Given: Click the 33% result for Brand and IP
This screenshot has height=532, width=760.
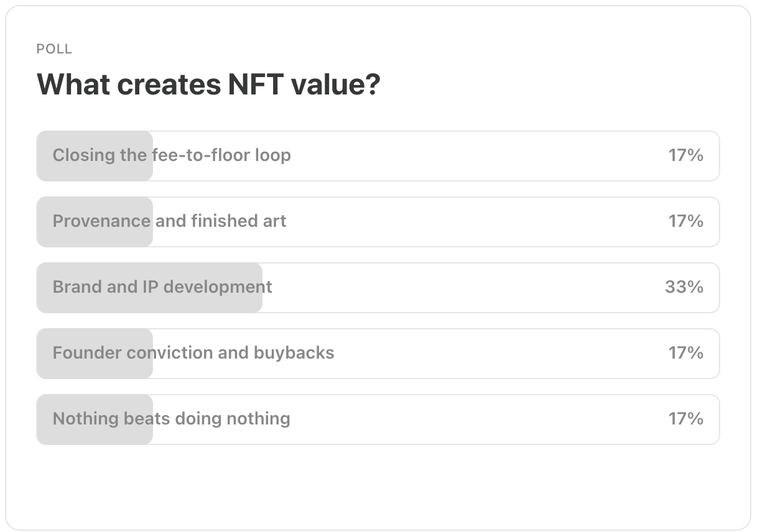Looking at the screenshot, I should point(684,287).
